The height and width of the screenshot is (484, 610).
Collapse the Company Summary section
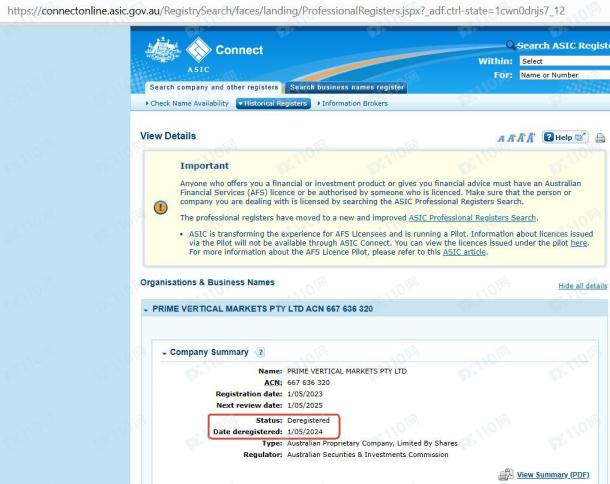[x=164, y=353]
